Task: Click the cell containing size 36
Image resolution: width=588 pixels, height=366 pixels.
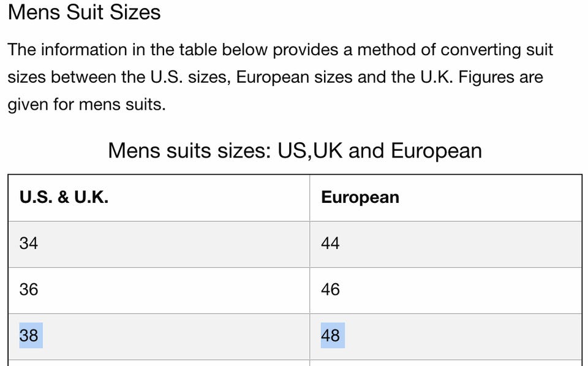Action: coord(29,289)
